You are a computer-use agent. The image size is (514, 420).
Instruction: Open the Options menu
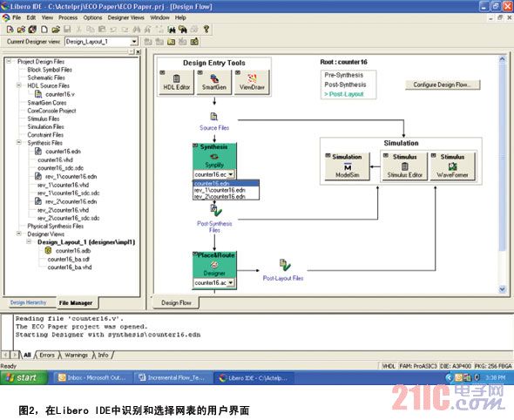click(92, 17)
